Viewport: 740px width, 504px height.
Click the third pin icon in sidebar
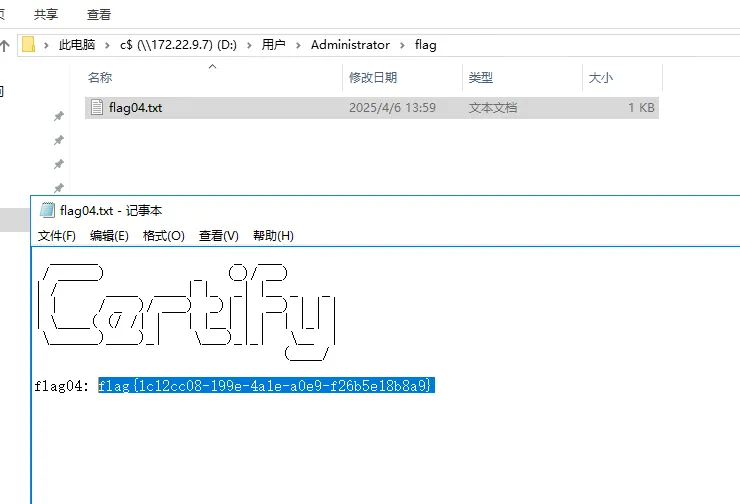[59, 164]
